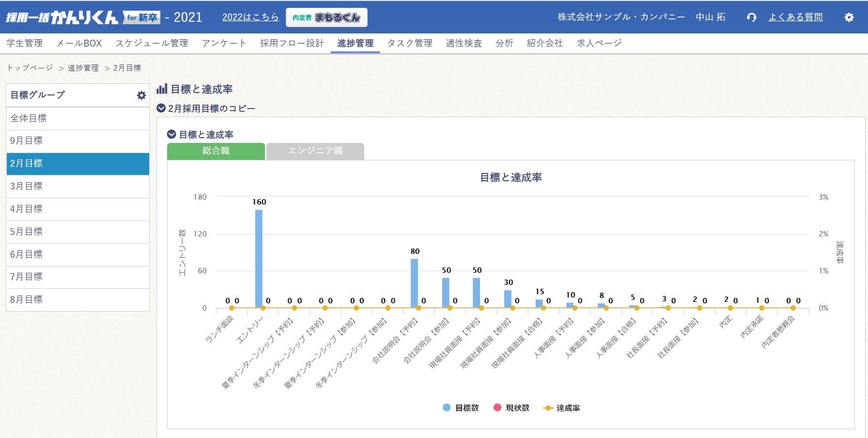The height and width of the screenshot is (438, 868).
Task: Collapse the 目標と達成率 subsection chevron
Action: [x=171, y=134]
